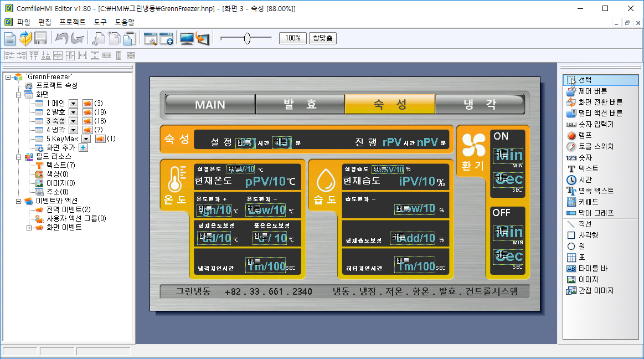The width and height of the screenshot is (644, 359).
Task: Click the 창맞춤 fit-window button
Action: click(323, 38)
